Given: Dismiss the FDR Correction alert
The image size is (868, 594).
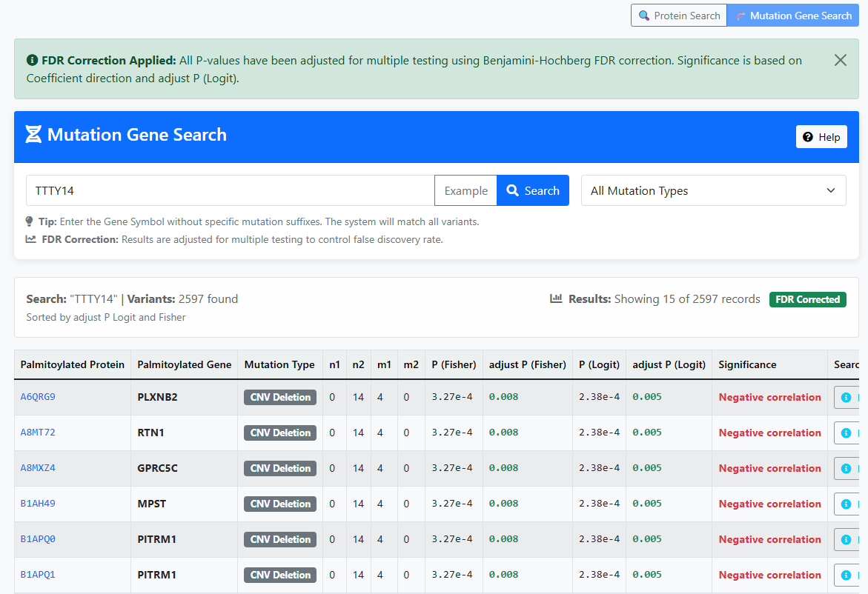Looking at the screenshot, I should tap(841, 60).
